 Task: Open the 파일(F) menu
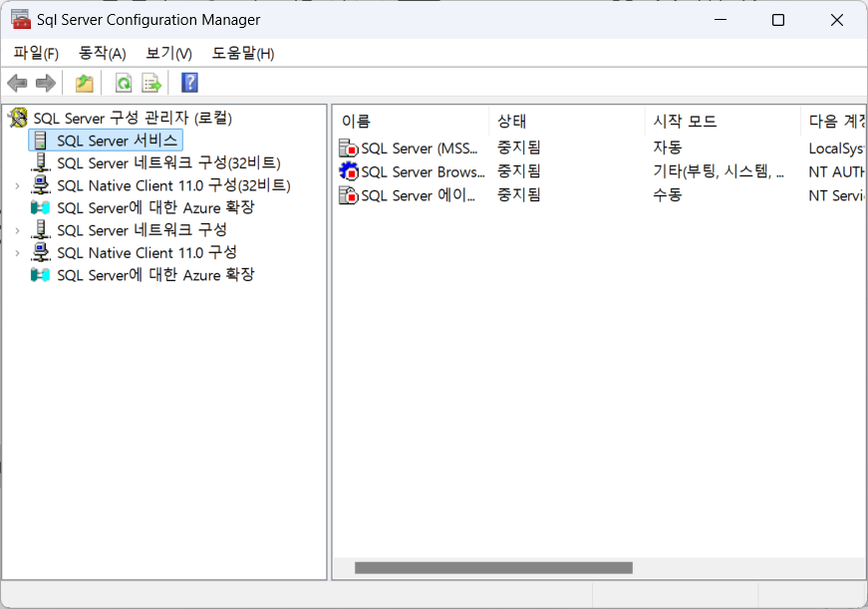36,53
